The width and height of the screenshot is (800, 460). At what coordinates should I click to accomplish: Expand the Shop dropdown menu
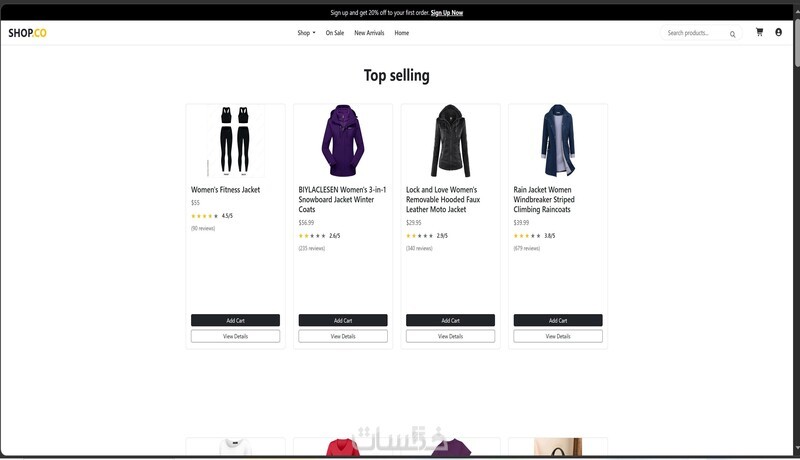(x=306, y=33)
